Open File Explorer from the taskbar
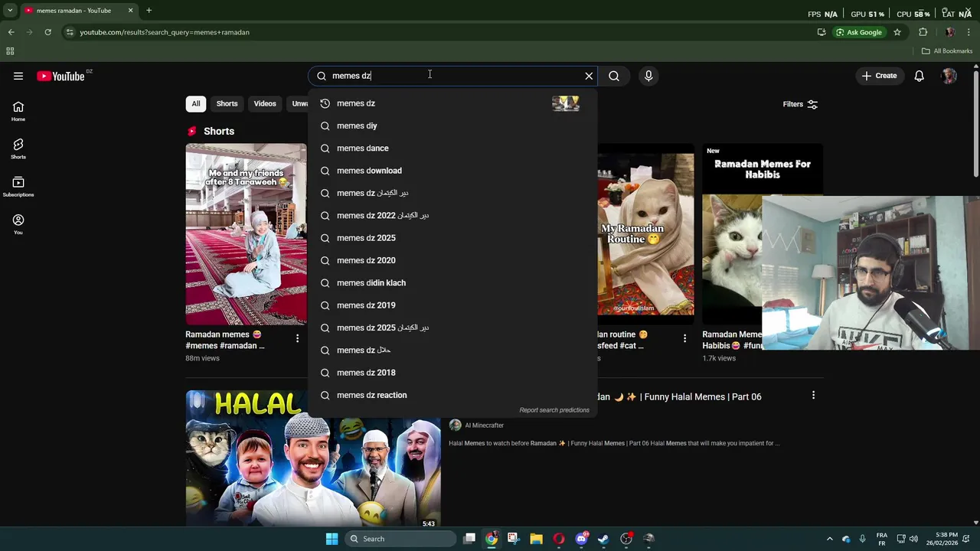This screenshot has height=551, width=980. 536,539
